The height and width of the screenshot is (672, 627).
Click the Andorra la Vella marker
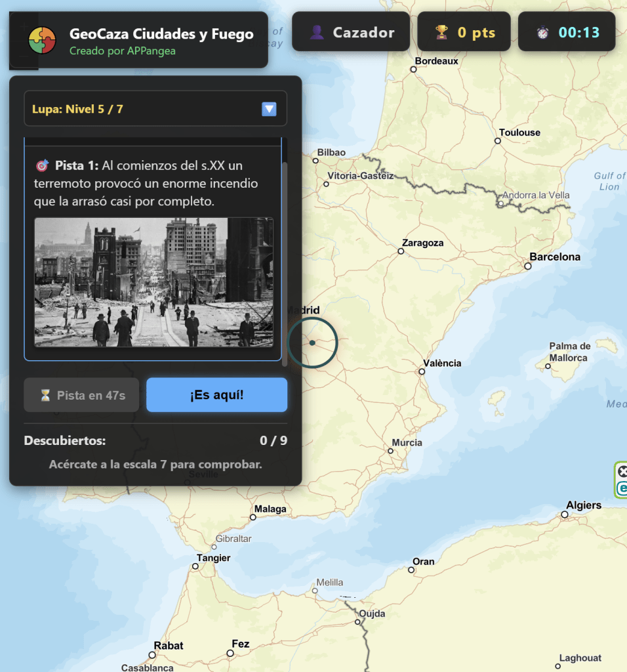[500, 204]
